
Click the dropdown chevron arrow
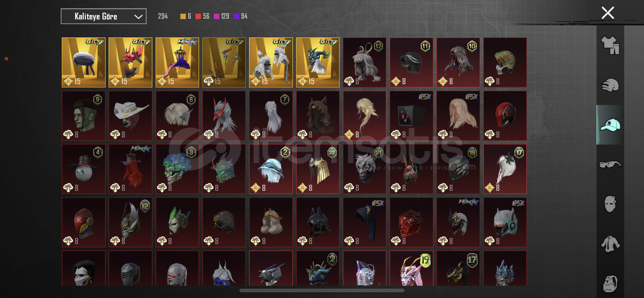138,17
